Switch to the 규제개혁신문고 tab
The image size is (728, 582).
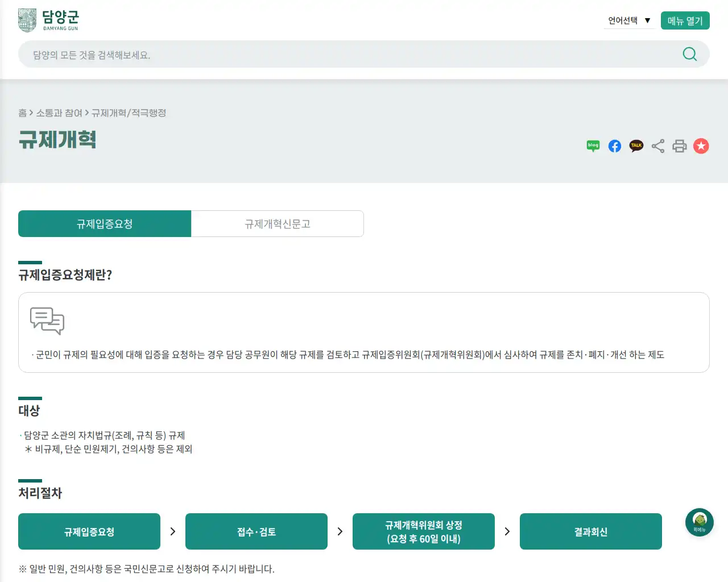(x=277, y=223)
